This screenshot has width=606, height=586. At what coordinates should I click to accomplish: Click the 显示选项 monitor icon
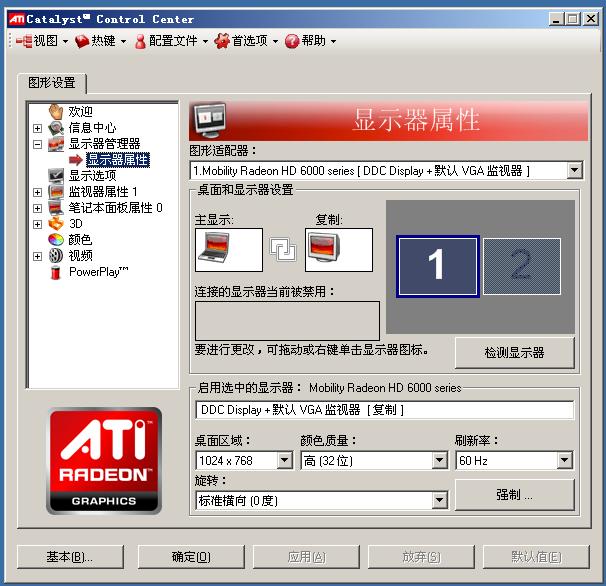point(56,175)
